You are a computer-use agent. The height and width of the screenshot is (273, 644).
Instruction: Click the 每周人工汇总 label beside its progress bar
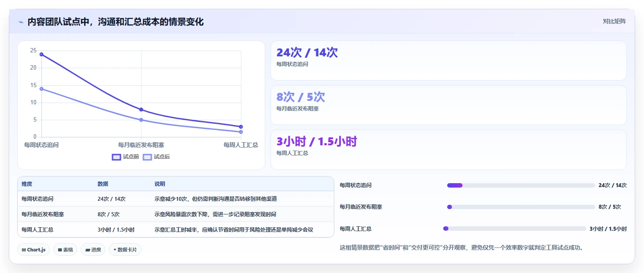(355, 229)
